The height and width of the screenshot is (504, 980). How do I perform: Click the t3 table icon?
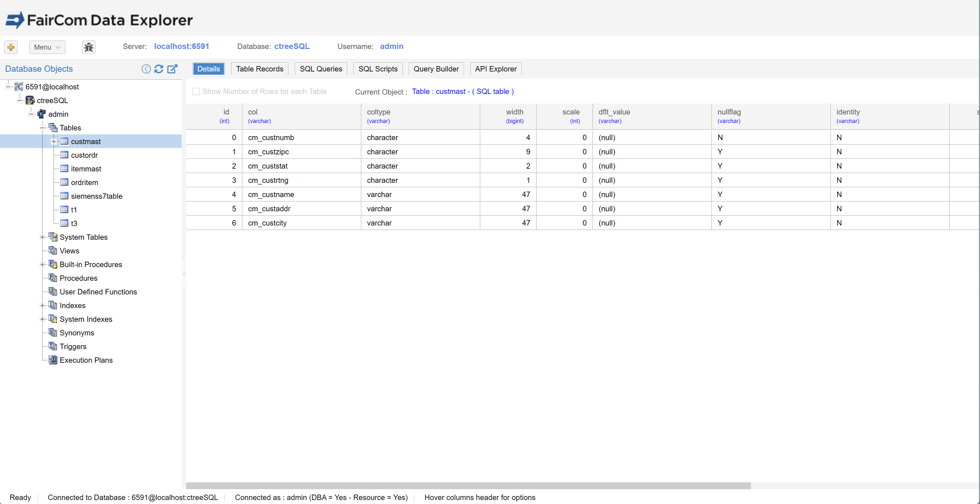[x=64, y=223]
